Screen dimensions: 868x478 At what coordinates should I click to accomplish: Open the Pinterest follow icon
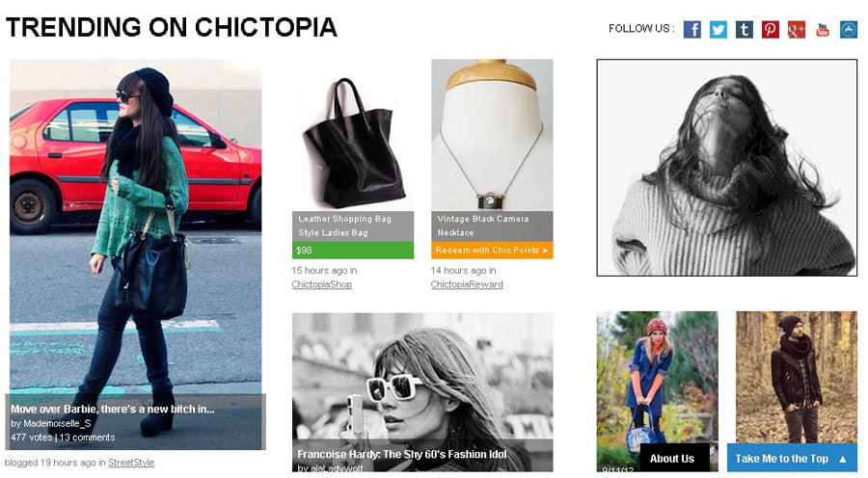(770, 29)
